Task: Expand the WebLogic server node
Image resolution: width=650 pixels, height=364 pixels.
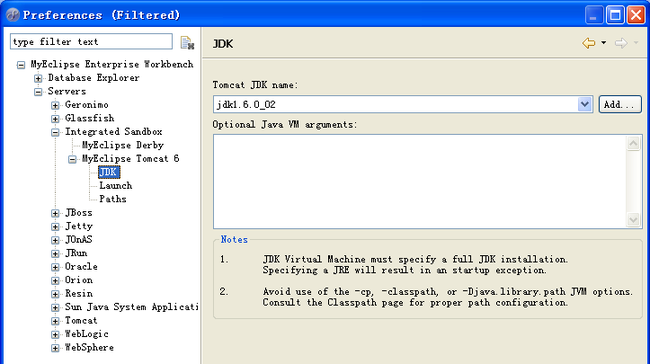Action: point(55,335)
